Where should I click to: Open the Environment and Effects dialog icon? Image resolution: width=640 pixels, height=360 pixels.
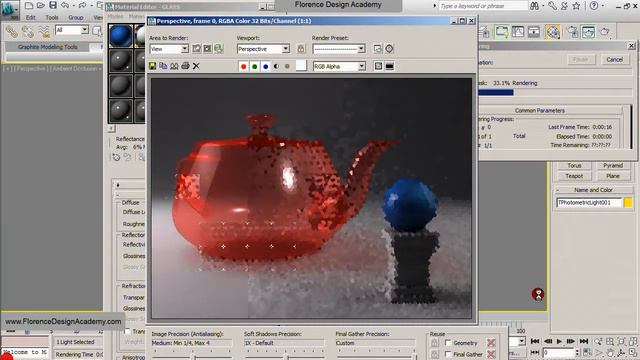[389, 49]
